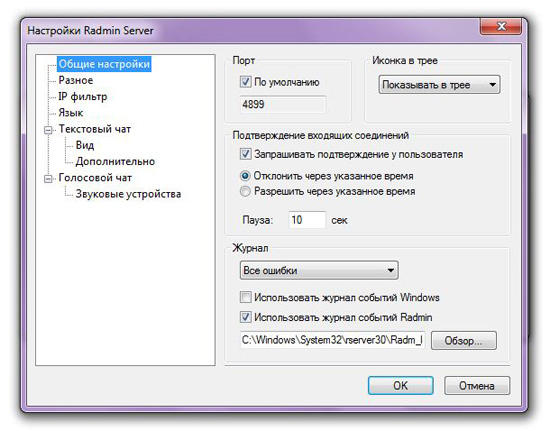550x431 pixels.
Task: Close the Настройки Radmin Server window
Action: 500,26
